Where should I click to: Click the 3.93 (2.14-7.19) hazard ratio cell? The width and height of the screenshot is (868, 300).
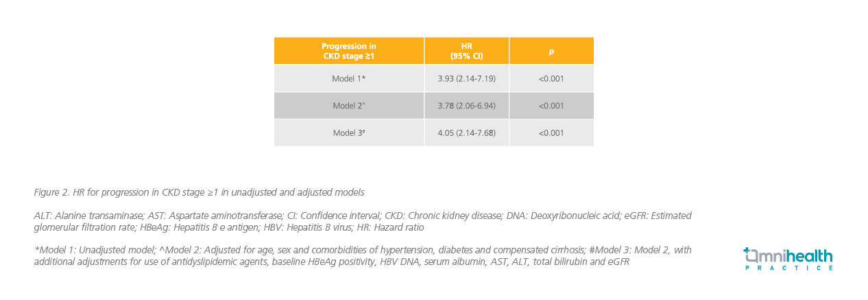coord(466,78)
